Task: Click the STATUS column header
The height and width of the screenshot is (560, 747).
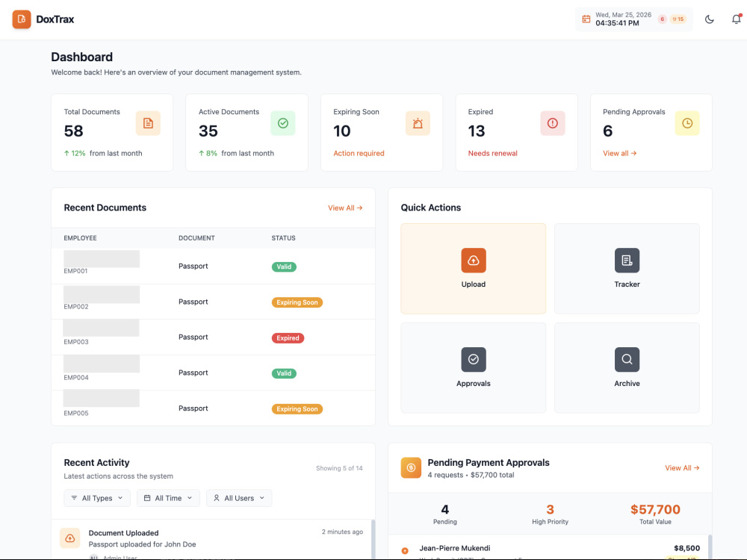Action: [x=283, y=238]
